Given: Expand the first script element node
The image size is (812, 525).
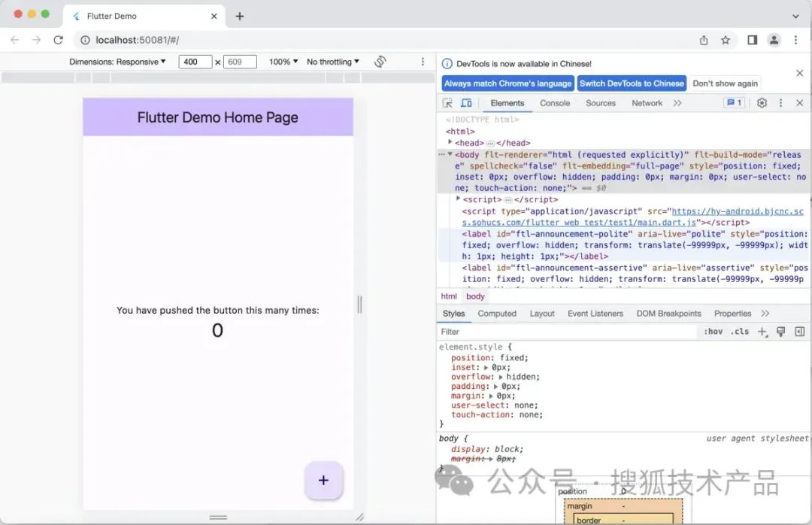Looking at the screenshot, I should (x=459, y=199).
